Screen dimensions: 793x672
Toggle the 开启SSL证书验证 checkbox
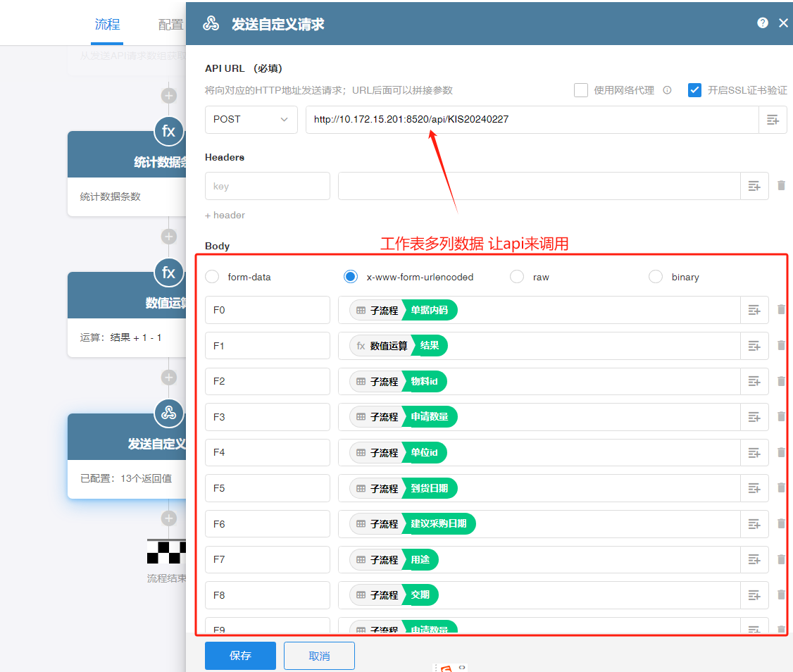click(x=694, y=90)
